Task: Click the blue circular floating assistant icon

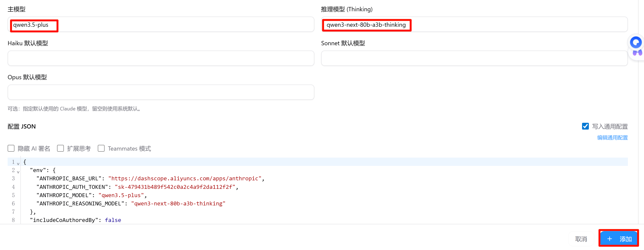Action: 636,42
